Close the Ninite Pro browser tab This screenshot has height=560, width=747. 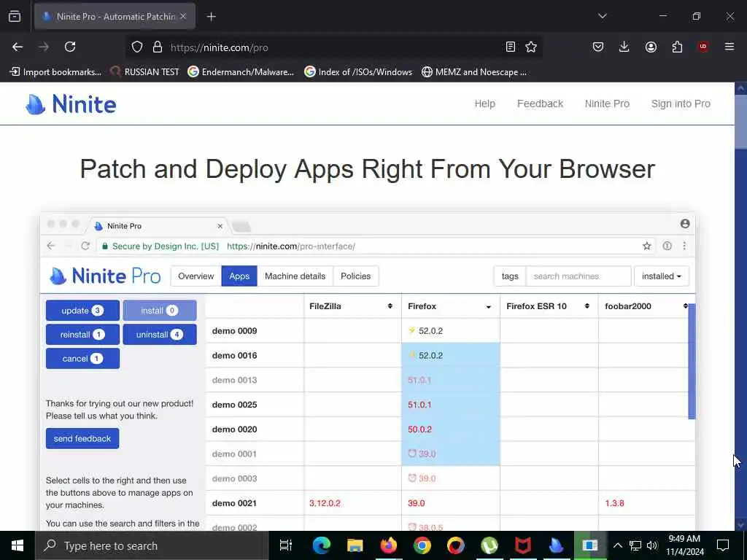click(x=183, y=16)
